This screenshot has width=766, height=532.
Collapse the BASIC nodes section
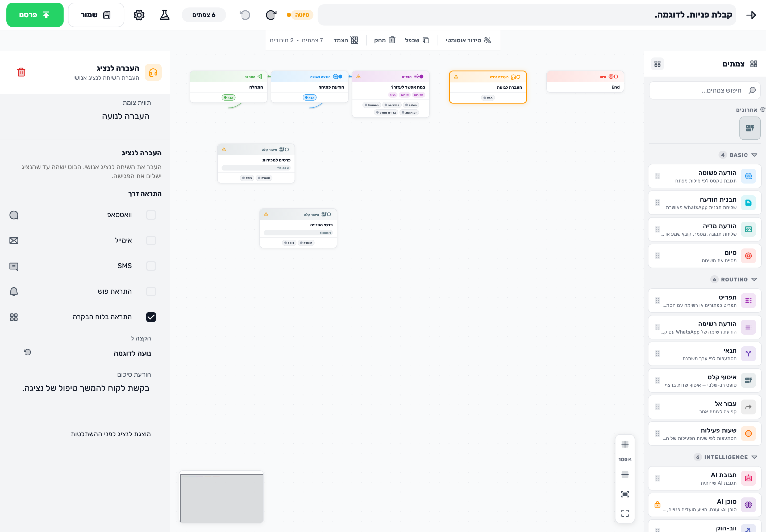click(x=754, y=155)
